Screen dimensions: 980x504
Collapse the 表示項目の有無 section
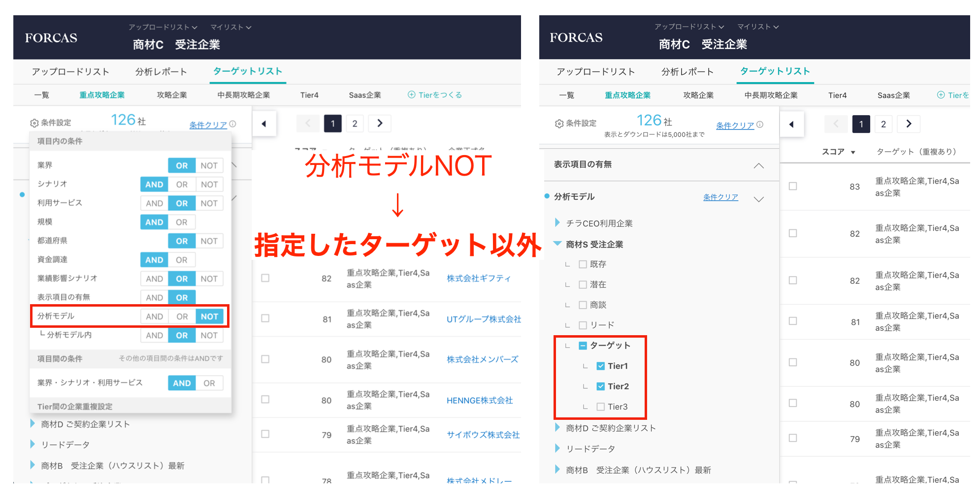[758, 166]
